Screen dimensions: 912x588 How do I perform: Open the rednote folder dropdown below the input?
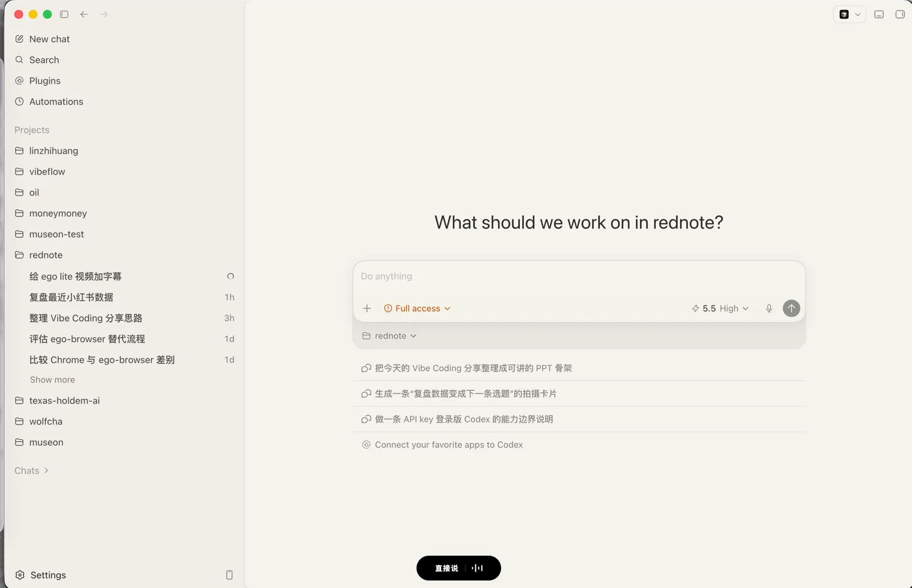(390, 336)
